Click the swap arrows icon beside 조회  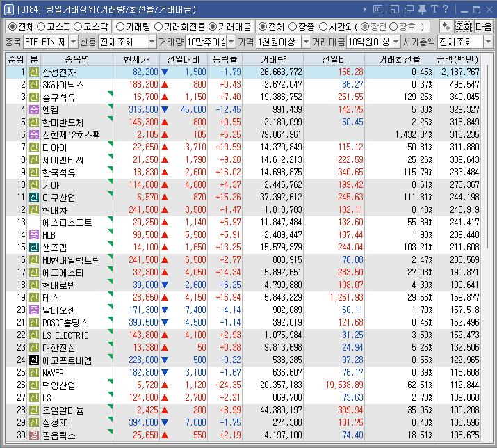coord(446,26)
